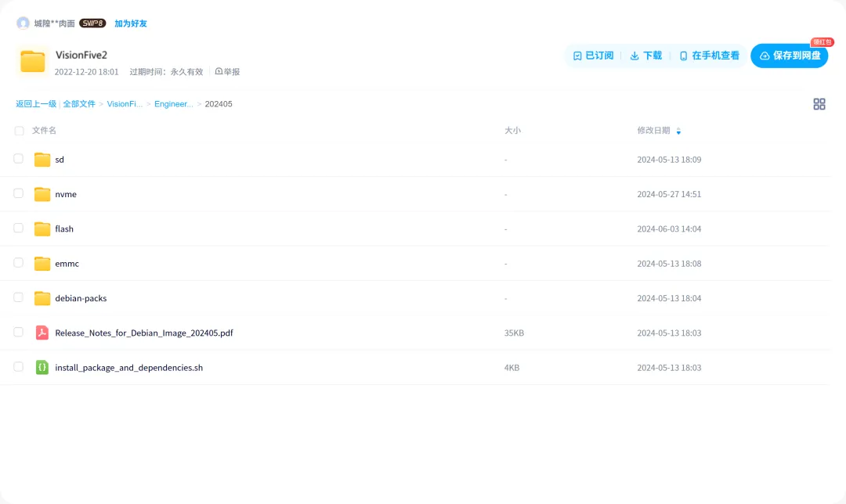Click the script icon for install_package_and_dependencies.sh
The height and width of the screenshot is (504, 846).
(42, 367)
